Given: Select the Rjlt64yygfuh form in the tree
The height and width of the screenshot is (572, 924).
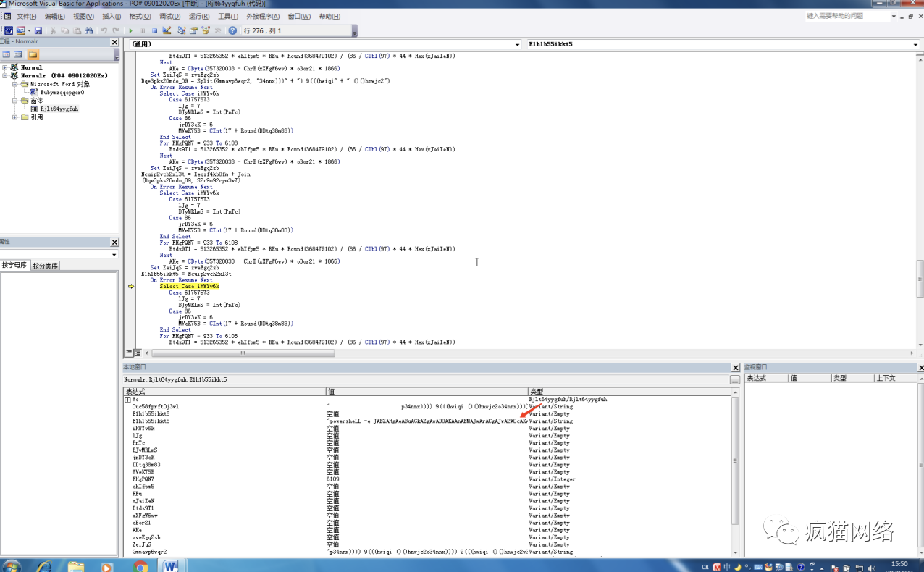Looking at the screenshot, I should pyautogui.click(x=59, y=109).
